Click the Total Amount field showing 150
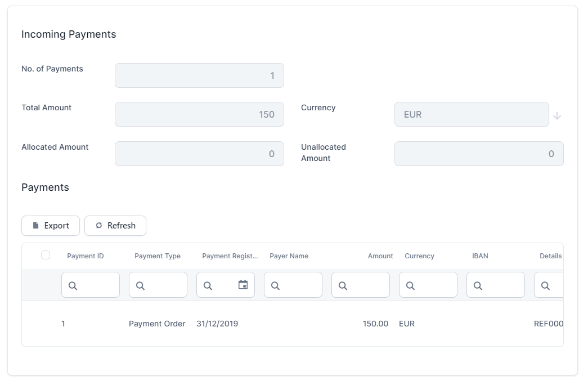The height and width of the screenshot is (381, 588). click(199, 114)
